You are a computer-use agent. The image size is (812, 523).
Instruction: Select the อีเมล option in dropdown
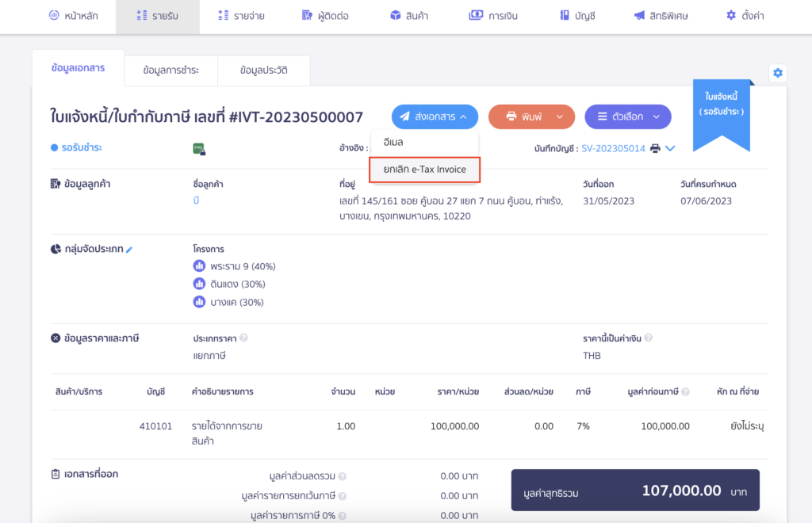point(425,143)
